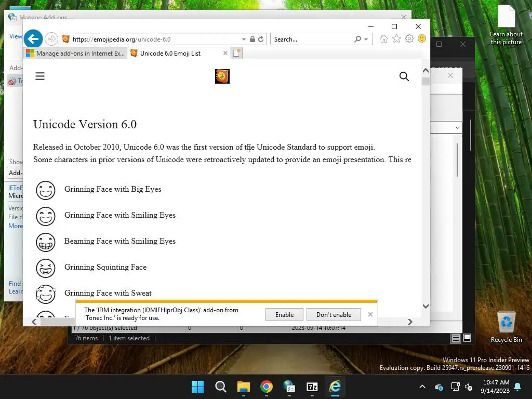This screenshot has width=532, height=399.
Task: Click the OneDrive cloud tray icon
Action: click(x=438, y=387)
